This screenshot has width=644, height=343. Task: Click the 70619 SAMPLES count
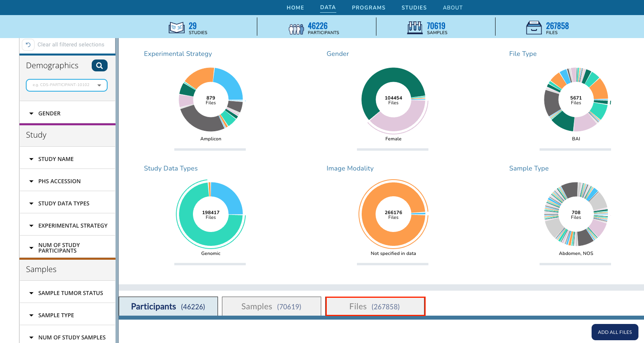pos(437,28)
